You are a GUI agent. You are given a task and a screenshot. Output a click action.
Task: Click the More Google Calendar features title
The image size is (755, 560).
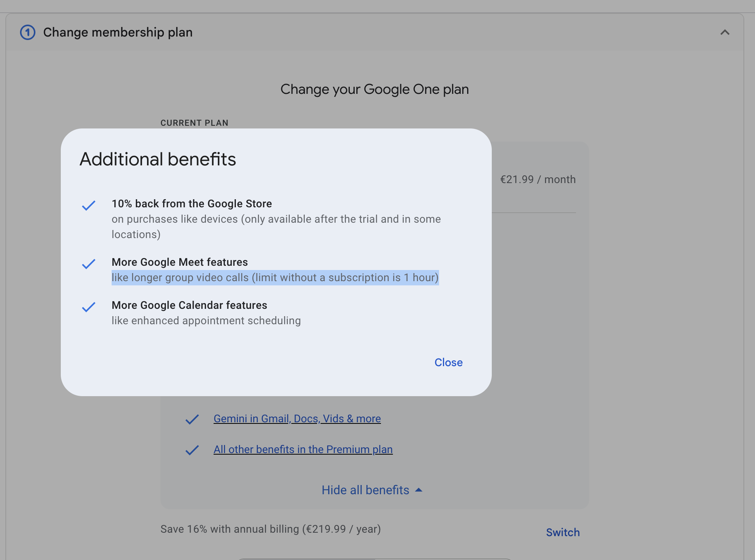[189, 305]
